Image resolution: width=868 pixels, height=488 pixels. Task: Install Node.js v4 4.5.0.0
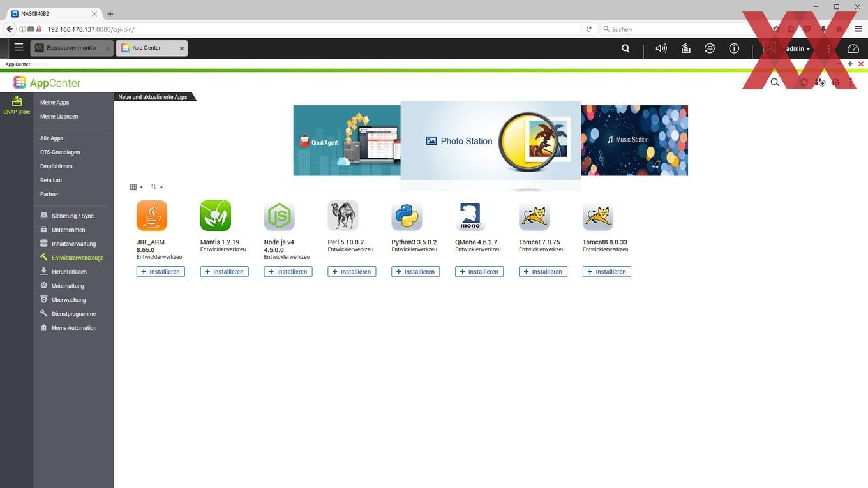(x=288, y=272)
